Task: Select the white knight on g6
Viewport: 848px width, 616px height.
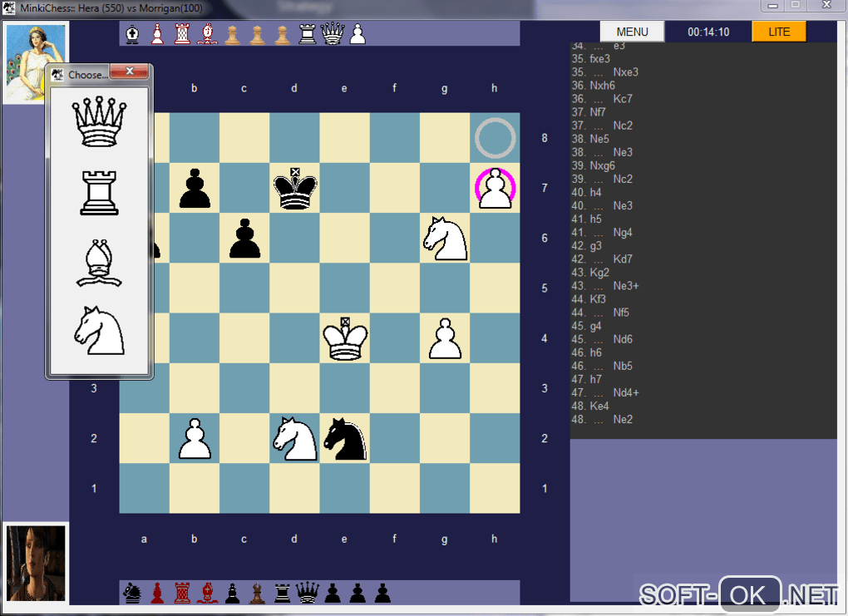Action: [445, 238]
